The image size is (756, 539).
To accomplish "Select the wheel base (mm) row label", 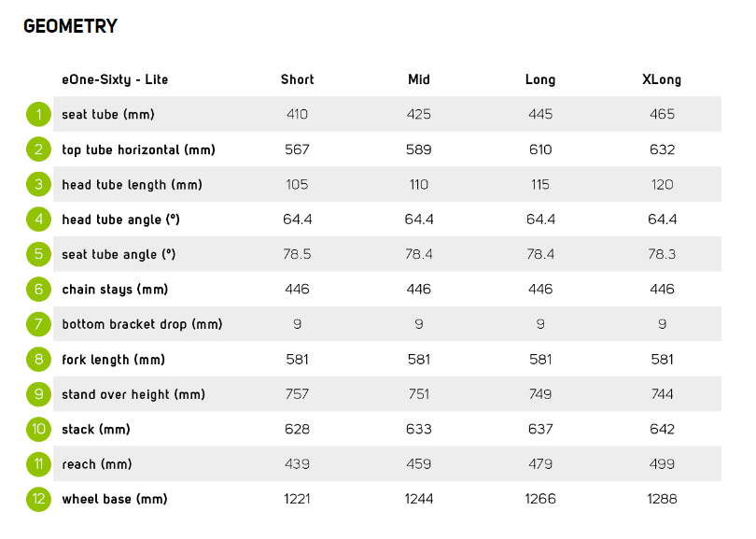I will coord(115,499).
